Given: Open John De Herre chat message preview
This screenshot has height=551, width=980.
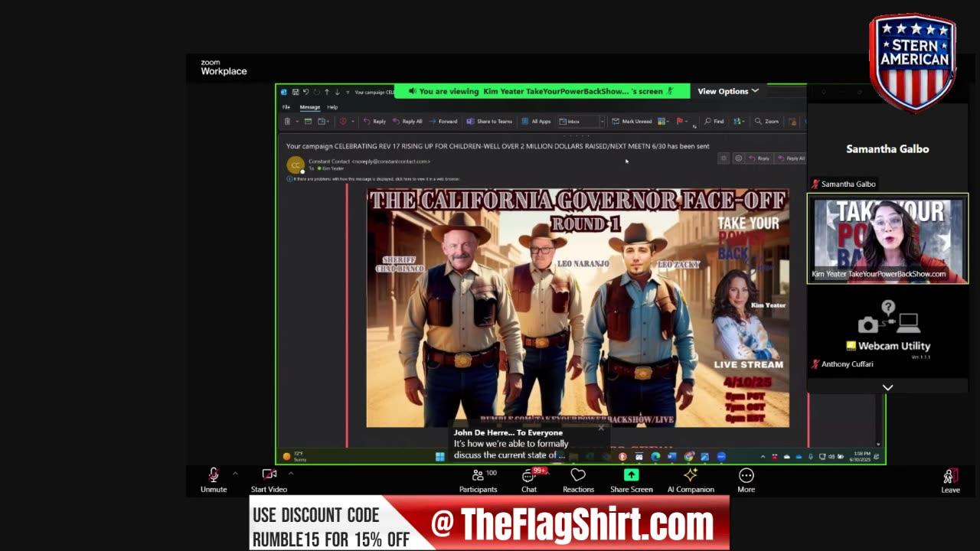Looking at the screenshot, I should point(511,444).
